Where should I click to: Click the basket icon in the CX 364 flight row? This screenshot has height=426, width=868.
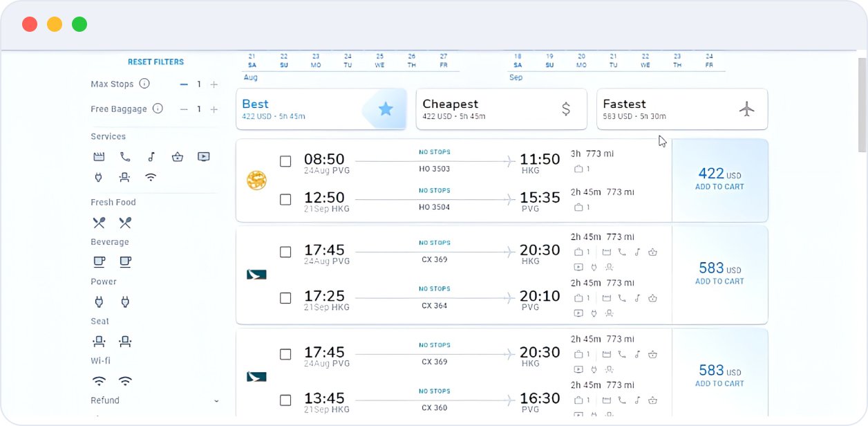[652, 298]
